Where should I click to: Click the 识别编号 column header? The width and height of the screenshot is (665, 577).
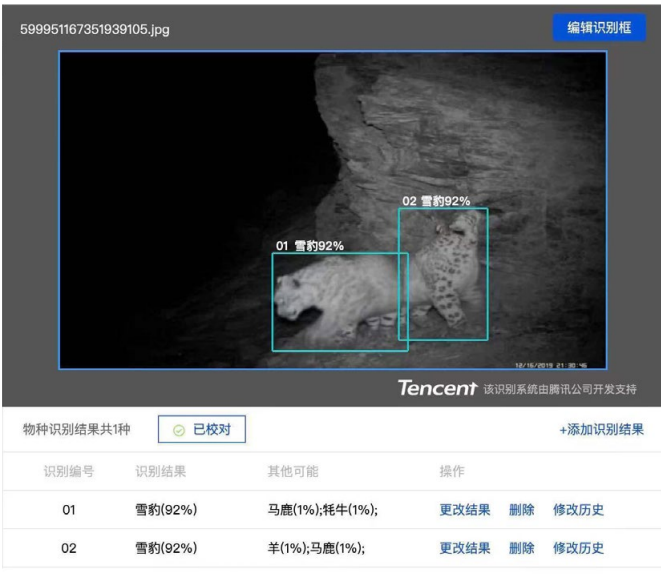pyautogui.click(x=69, y=471)
